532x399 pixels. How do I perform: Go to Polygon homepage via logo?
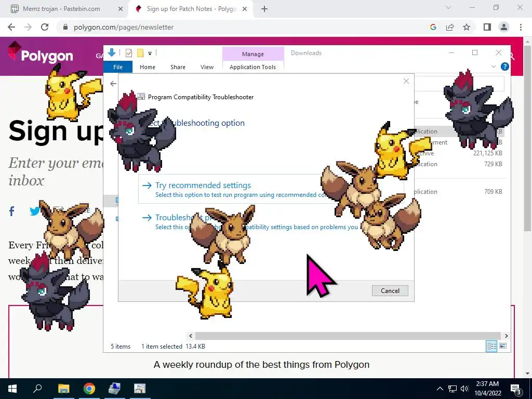tap(41, 54)
